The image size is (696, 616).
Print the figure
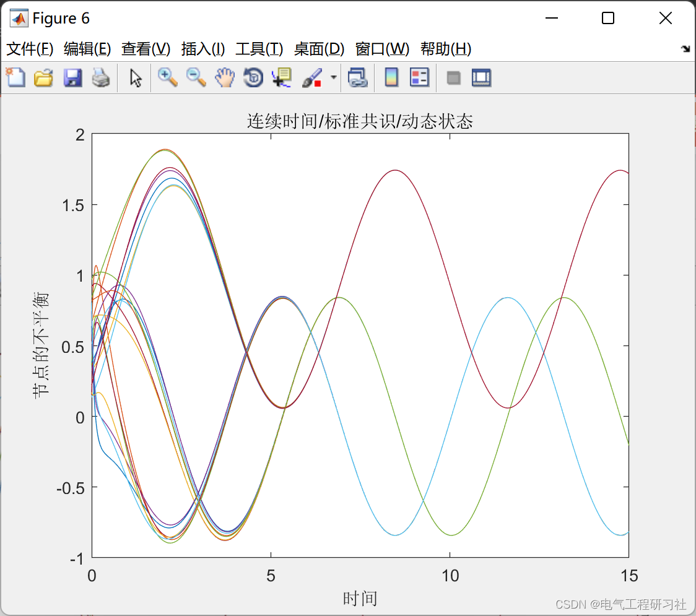point(101,77)
